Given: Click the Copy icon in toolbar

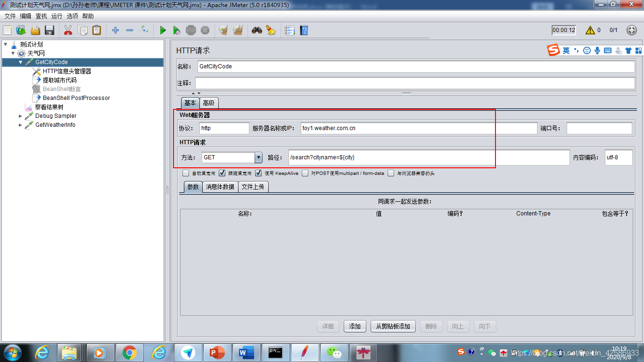Looking at the screenshot, I should point(83,30).
